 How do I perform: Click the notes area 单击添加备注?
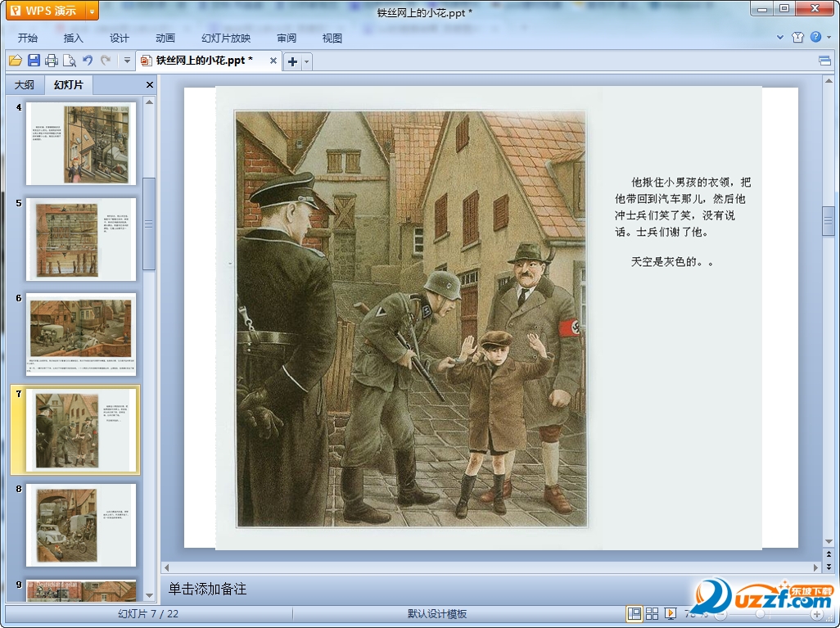[207, 589]
